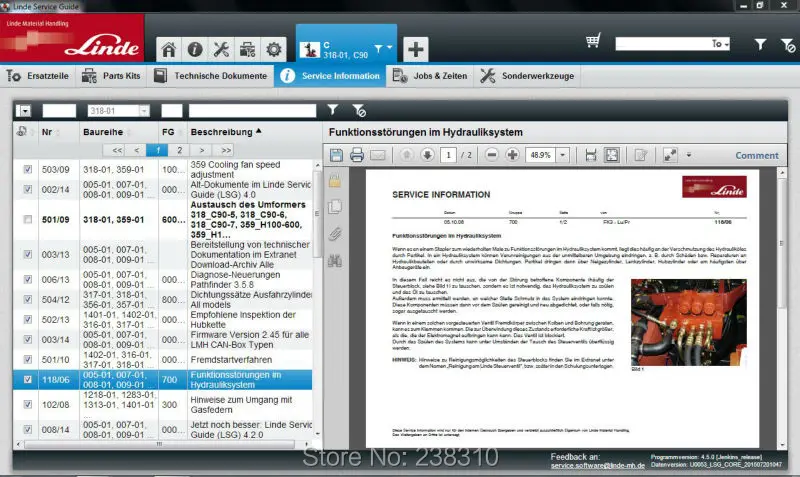Save the PDF document

point(336,155)
